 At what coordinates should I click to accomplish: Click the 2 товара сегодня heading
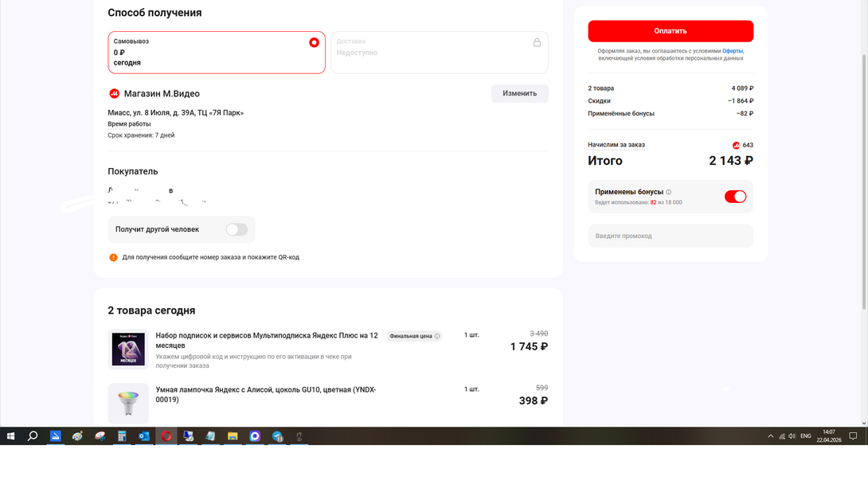coord(151,310)
